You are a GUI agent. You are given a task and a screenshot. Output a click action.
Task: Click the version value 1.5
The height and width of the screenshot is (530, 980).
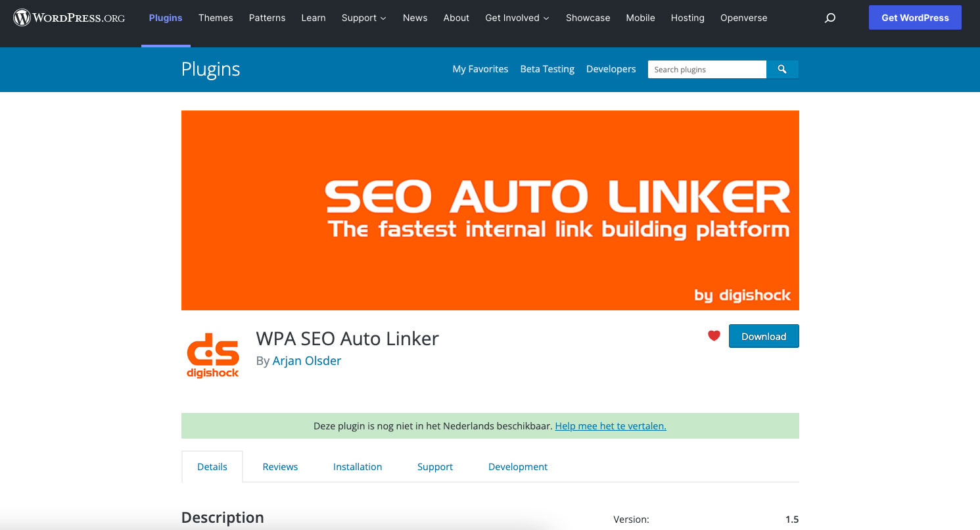(x=792, y=519)
